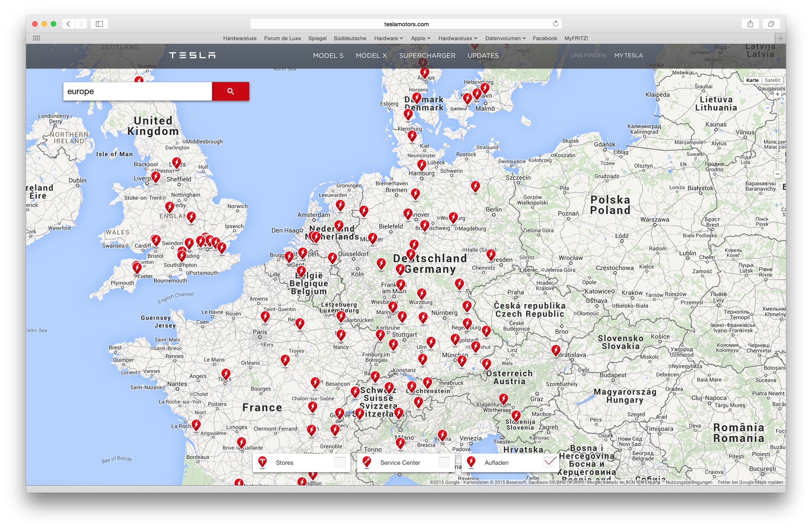Expand the Hardware bookmarks folder
Screen dimensions: 812x530
coord(389,38)
